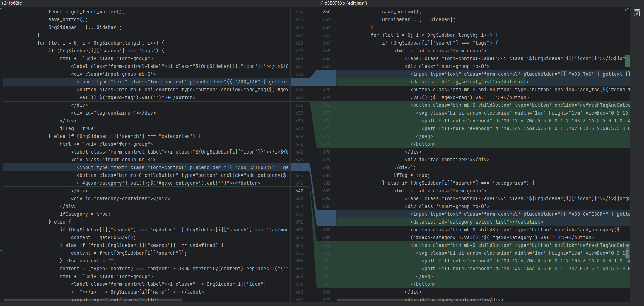Click the d880753b (edit.html) title

pyautogui.click(x=345, y=3)
